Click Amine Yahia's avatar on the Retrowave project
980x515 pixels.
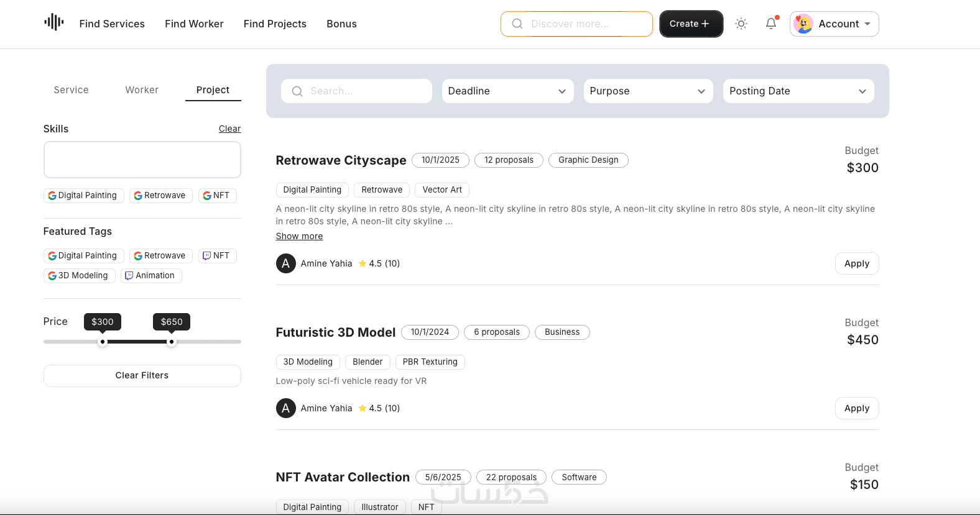pos(285,263)
